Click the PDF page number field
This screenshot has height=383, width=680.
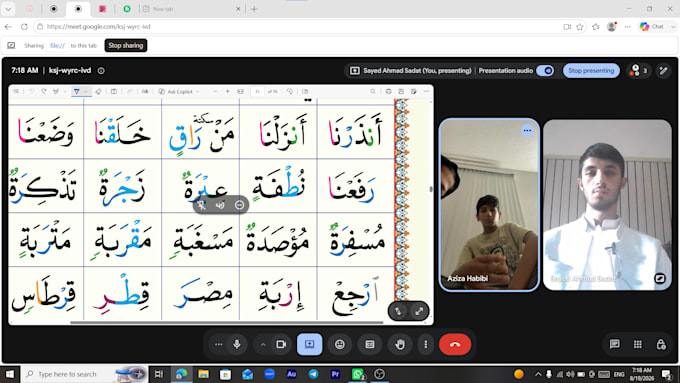[x=257, y=92]
